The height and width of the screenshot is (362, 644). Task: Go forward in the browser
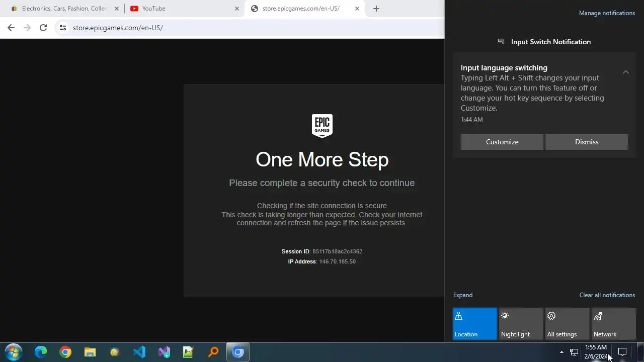[x=27, y=28]
